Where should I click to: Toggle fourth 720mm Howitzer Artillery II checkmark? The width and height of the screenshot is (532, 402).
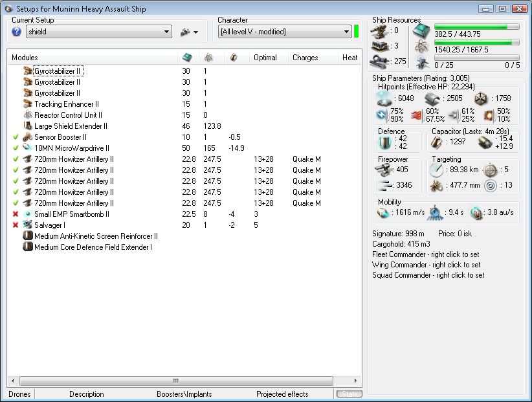[x=16, y=192]
